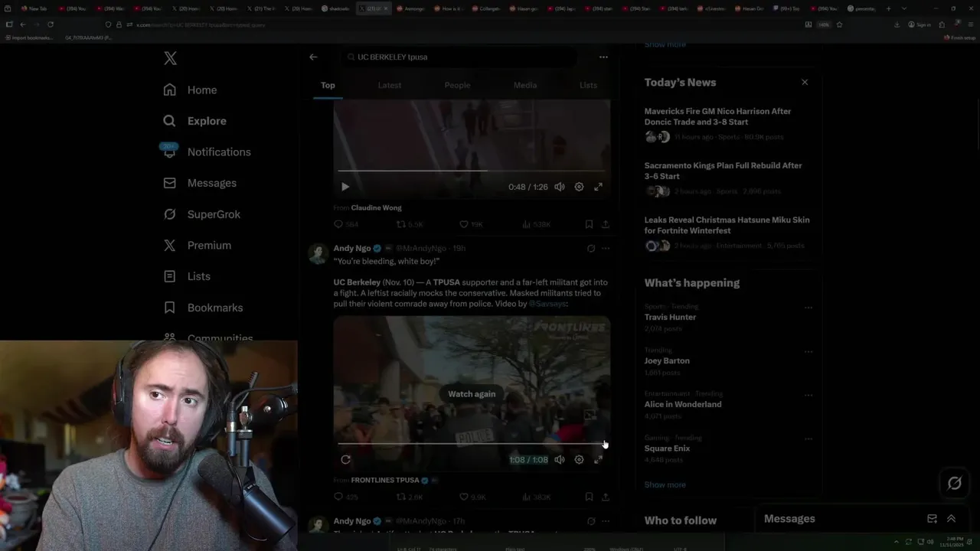Close the Today's News panel
This screenshot has height=551, width=980.
click(805, 82)
